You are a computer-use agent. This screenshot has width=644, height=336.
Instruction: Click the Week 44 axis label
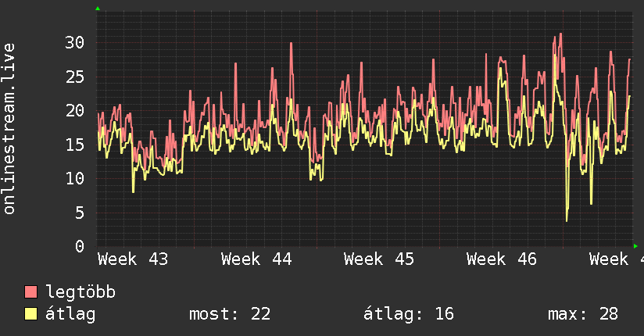tap(256, 259)
